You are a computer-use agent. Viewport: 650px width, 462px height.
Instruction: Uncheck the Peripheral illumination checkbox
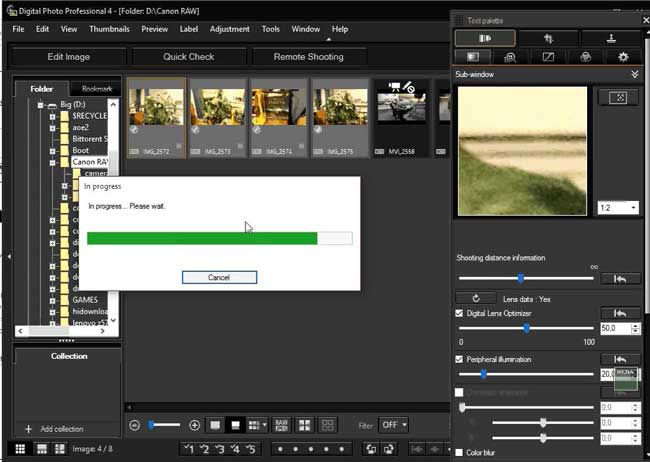pos(459,359)
